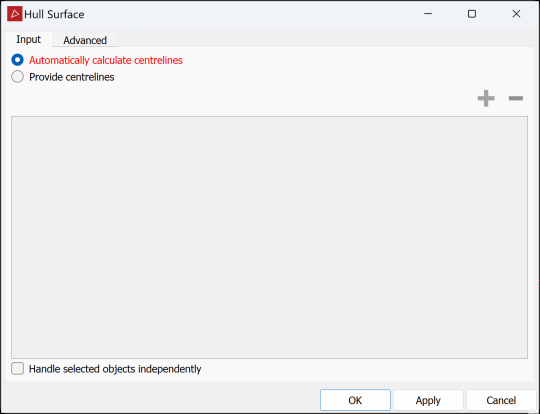Click the red application logo in title bar
The height and width of the screenshot is (414, 540).
14,14
